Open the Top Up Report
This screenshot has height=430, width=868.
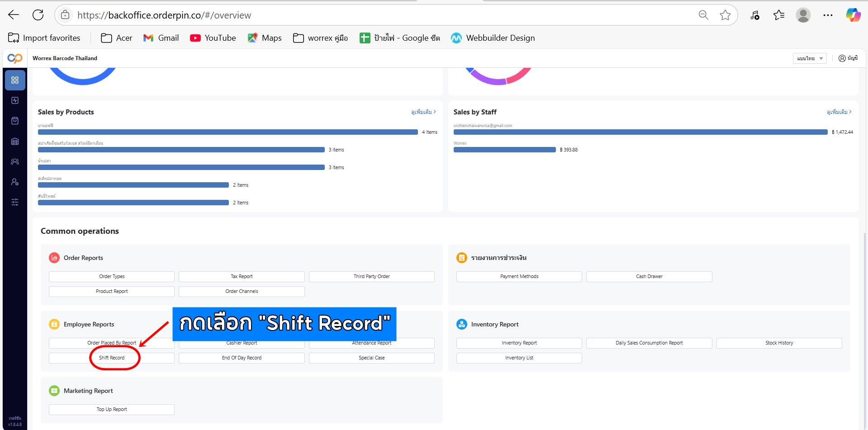point(112,409)
